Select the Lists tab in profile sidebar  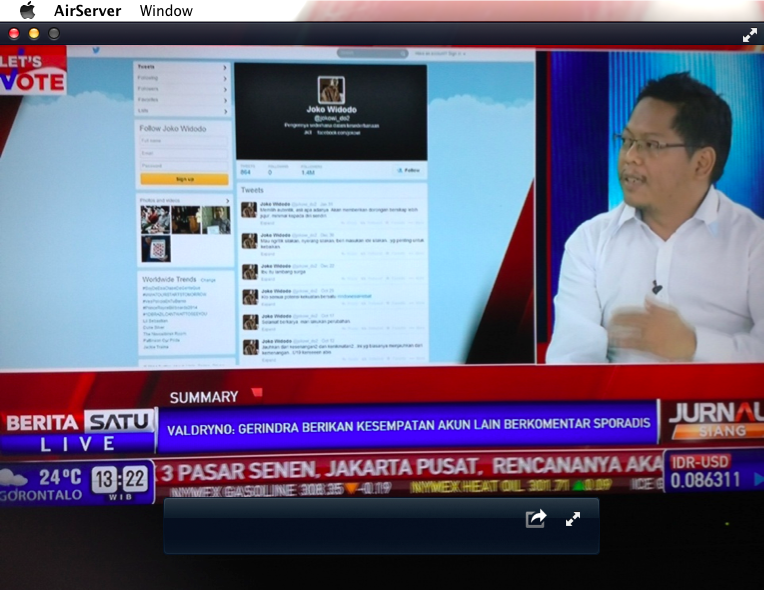[x=181, y=111]
